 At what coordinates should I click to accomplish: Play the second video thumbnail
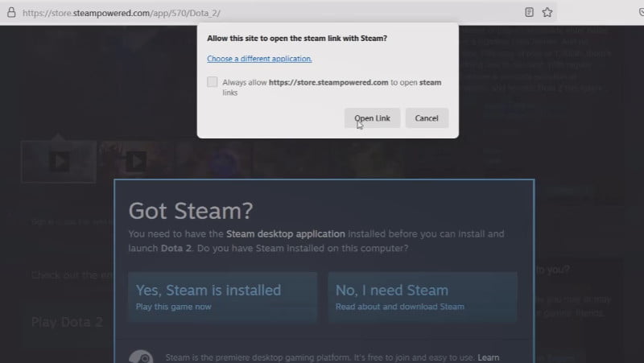point(135,162)
